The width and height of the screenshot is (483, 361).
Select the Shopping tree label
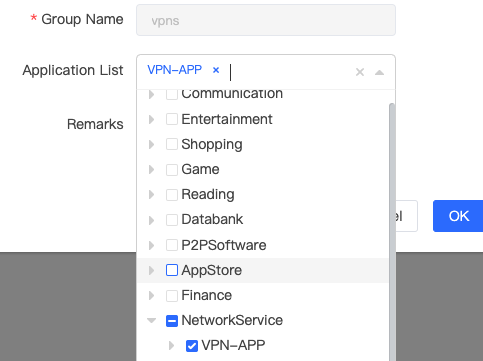[212, 145]
